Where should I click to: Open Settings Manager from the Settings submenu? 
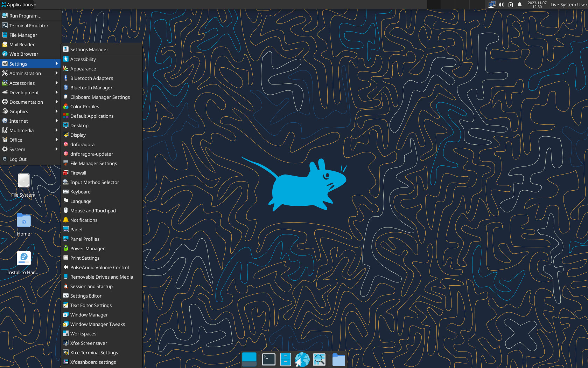101,49
